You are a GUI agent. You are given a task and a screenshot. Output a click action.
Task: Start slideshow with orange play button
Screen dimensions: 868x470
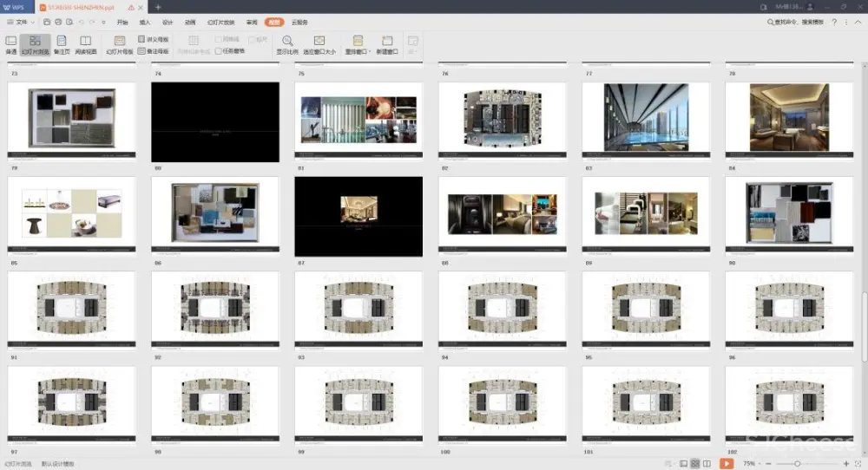pos(727,463)
